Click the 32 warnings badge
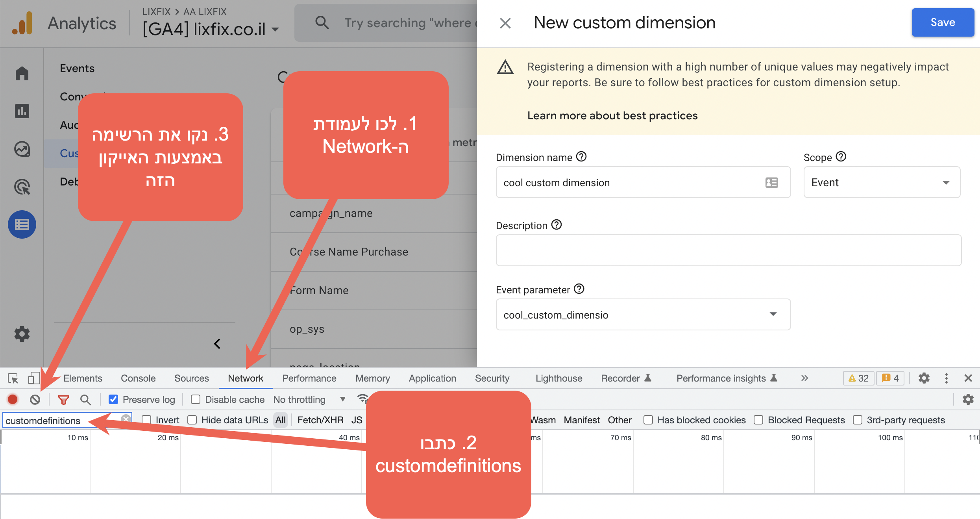 [x=858, y=378]
